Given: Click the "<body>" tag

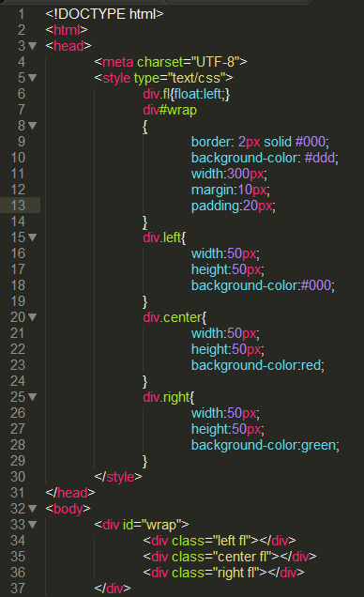Looking at the screenshot, I should click(x=68, y=509).
